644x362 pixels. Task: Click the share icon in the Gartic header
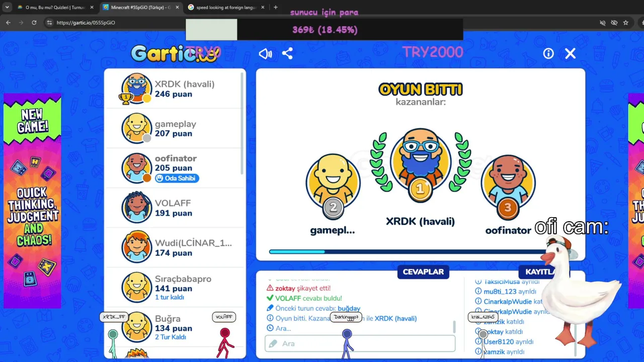click(x=287, y=53)
